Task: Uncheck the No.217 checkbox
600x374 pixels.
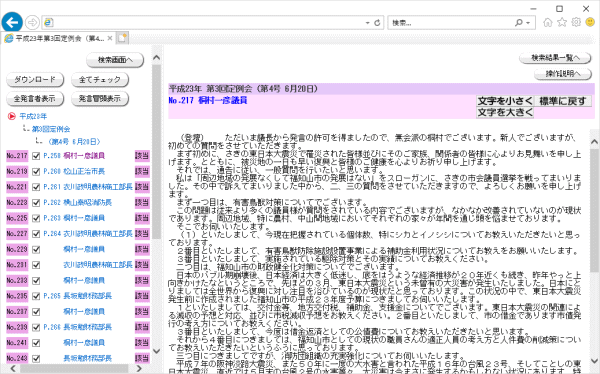Action: pos(36,156)
